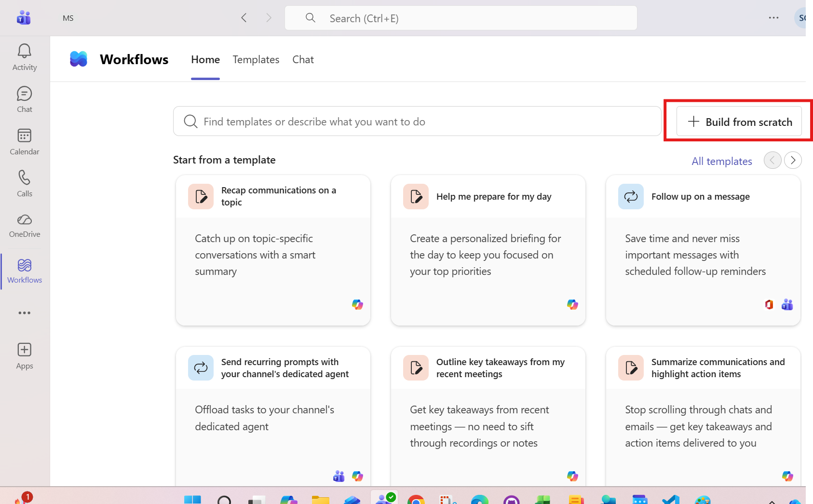This screenshot has width=813, height=504.
Task: Select Workflows in the left sidebar
Action: point(25,272)
